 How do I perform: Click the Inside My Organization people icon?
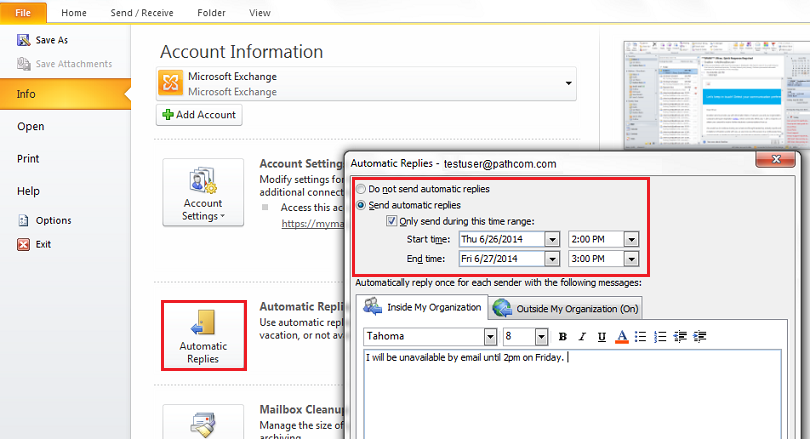coord(372,307)
